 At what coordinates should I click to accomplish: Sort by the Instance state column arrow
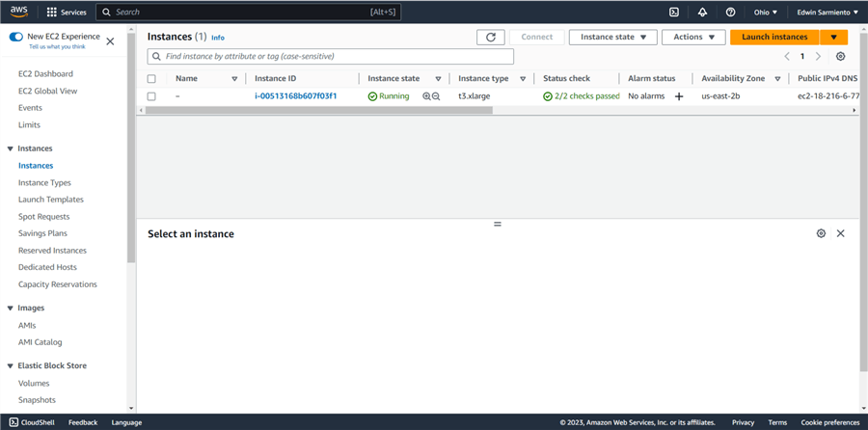438,79
